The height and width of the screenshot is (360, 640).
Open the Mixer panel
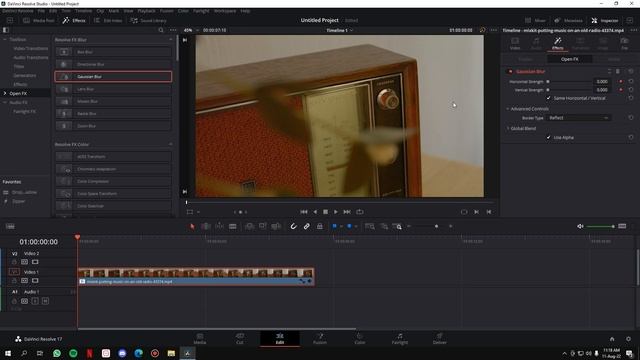pyautogui.click(x=535, y=20)
